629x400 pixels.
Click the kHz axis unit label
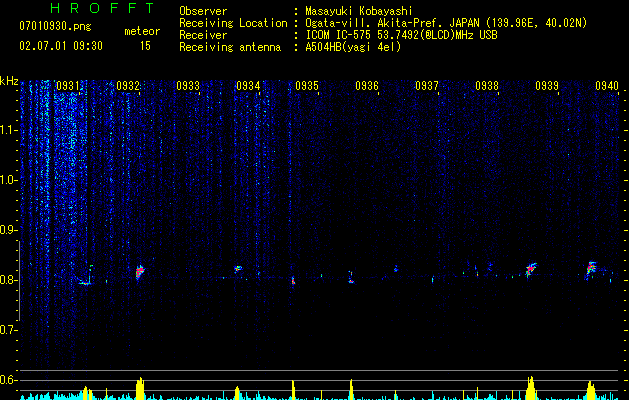pos(9,81)
